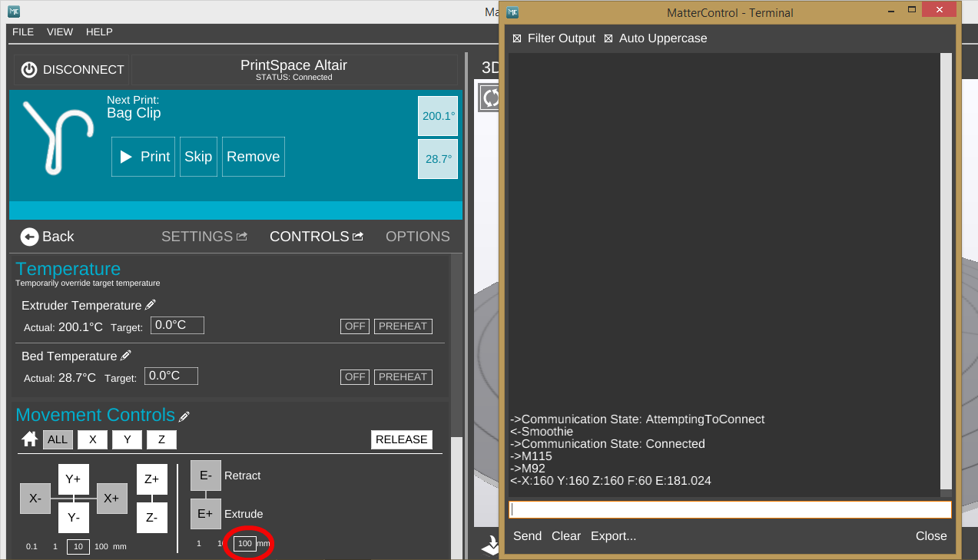Edit Extruder Temperature presets via pencil icon

(x=151, y=305)
